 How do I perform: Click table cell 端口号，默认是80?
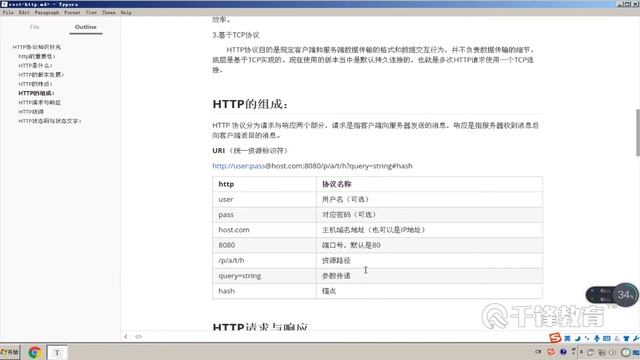(429, 245)
